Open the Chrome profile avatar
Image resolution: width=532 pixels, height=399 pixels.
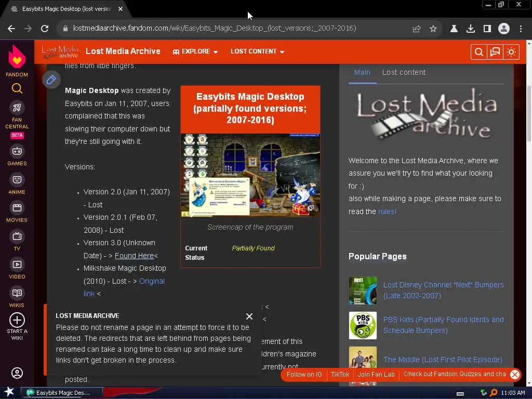504,29
